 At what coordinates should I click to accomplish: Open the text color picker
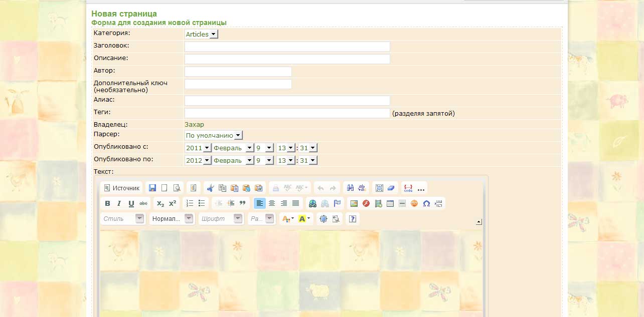point(288,219)
